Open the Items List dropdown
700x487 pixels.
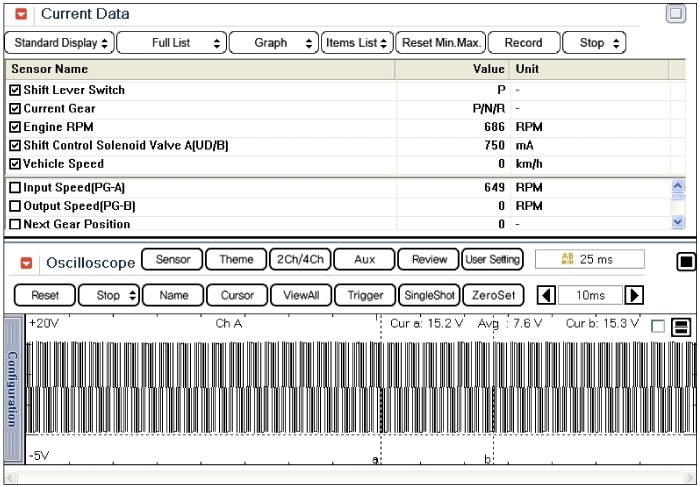click(x=357, y=43)
